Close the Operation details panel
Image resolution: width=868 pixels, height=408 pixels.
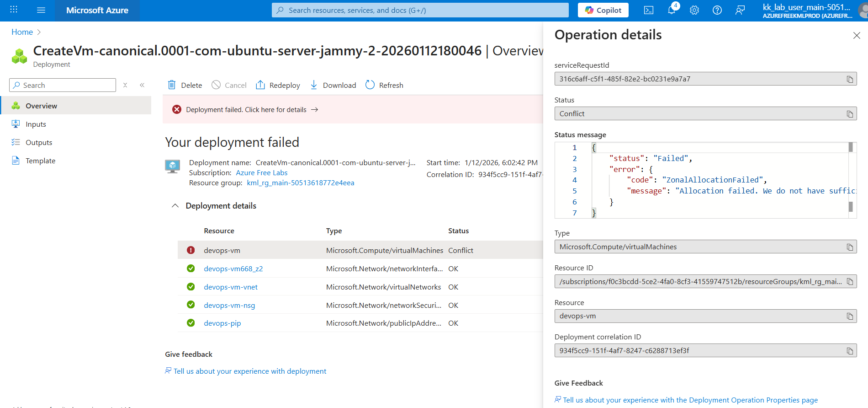point(857,36)
